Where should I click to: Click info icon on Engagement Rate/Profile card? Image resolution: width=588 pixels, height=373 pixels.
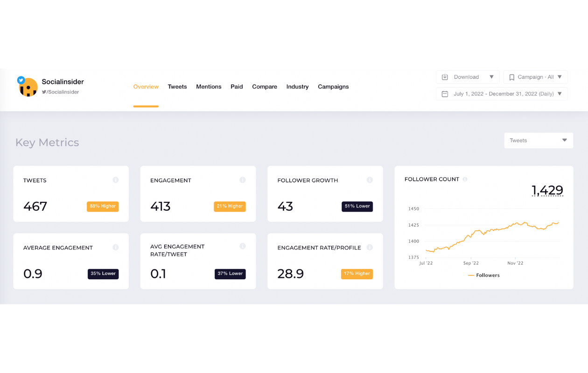[370, 248]
